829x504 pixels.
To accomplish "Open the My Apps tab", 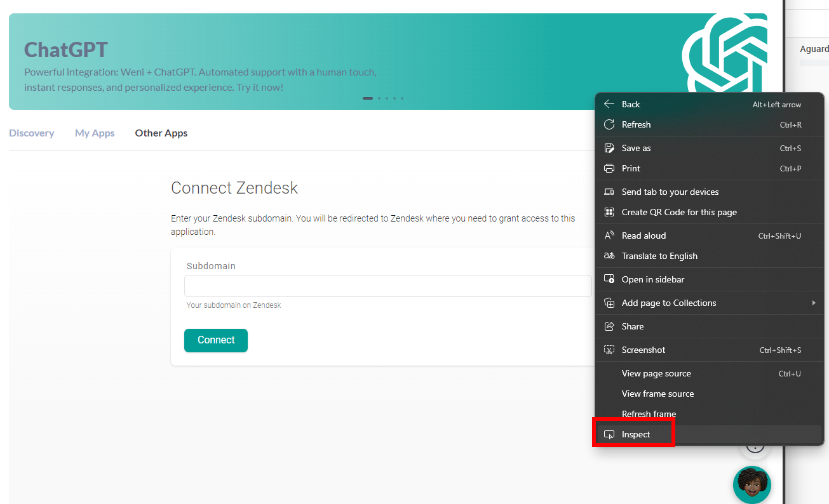I will tap(95, 133).
